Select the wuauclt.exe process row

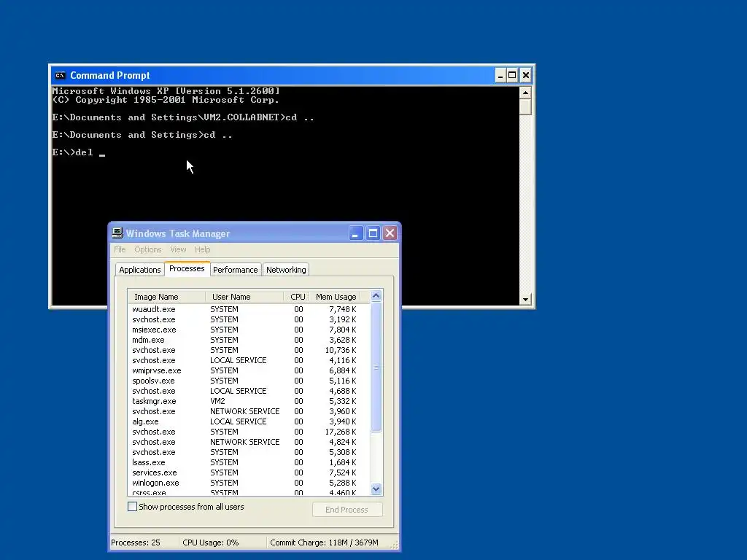(249, 309)
